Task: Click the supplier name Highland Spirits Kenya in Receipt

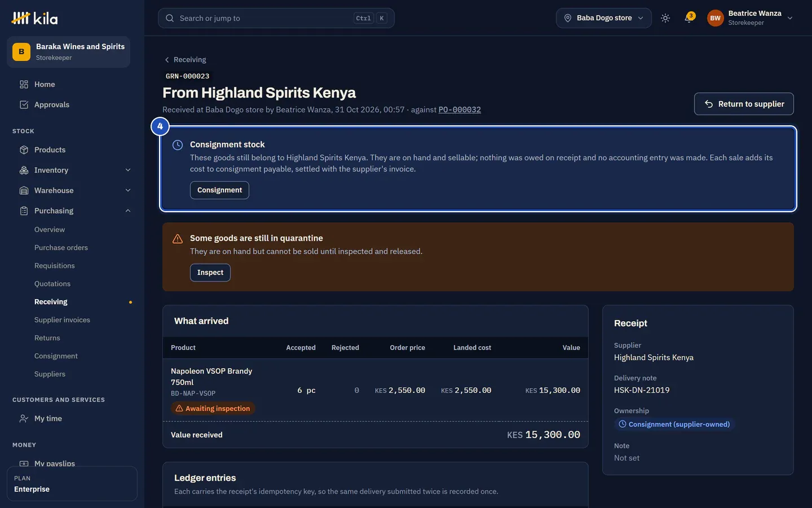Action: point(654,357)
